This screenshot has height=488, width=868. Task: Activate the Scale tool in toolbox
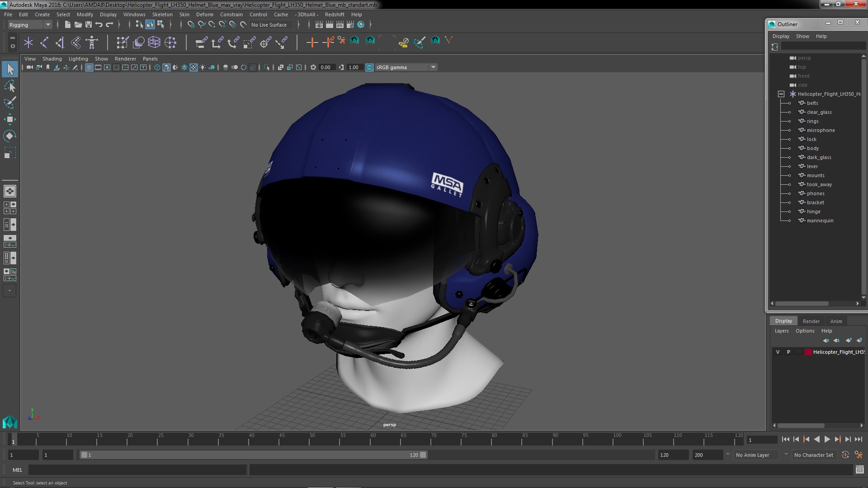[10, 153]
